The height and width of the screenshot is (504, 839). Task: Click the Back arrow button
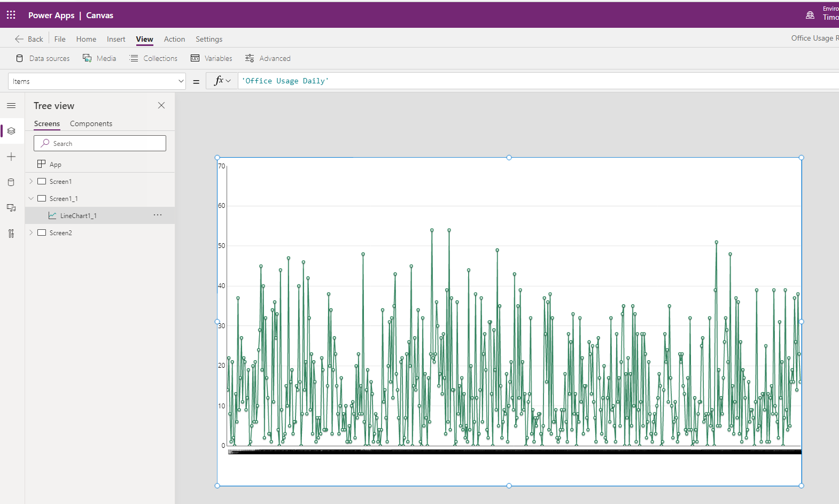click(29, 39)
